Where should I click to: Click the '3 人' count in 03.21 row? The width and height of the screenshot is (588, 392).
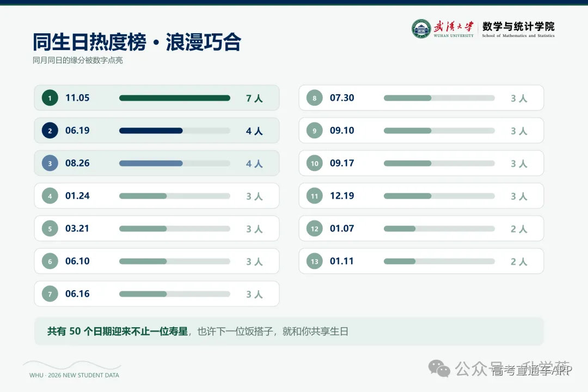tap(254, 229)
